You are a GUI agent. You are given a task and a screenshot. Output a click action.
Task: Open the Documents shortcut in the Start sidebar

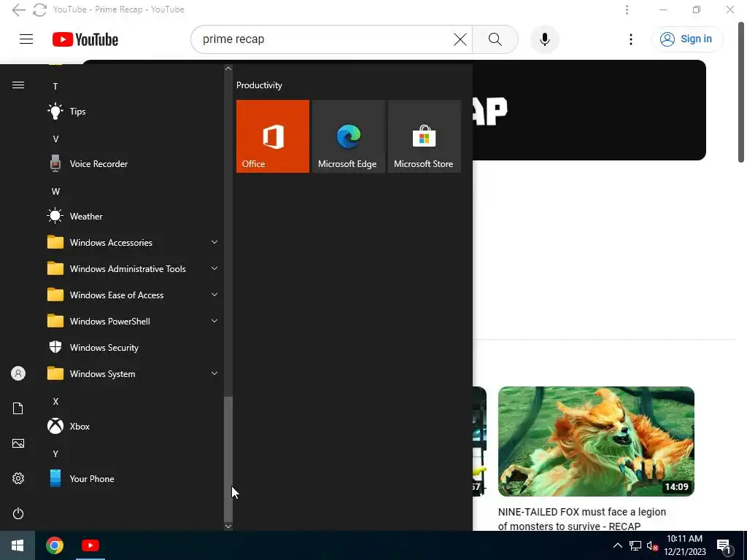click(18, 408)
